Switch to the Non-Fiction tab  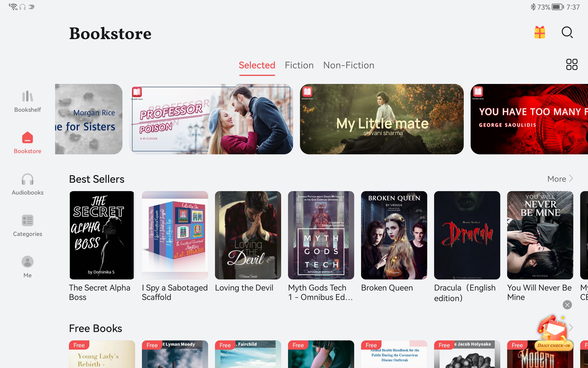[x=348, y=65]
